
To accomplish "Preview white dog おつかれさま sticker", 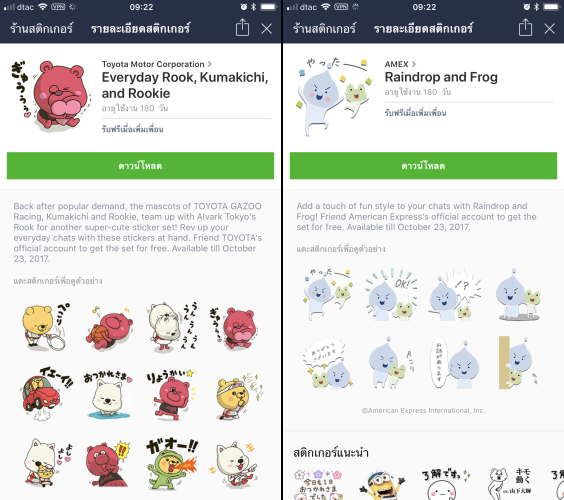I will [108, 395].
